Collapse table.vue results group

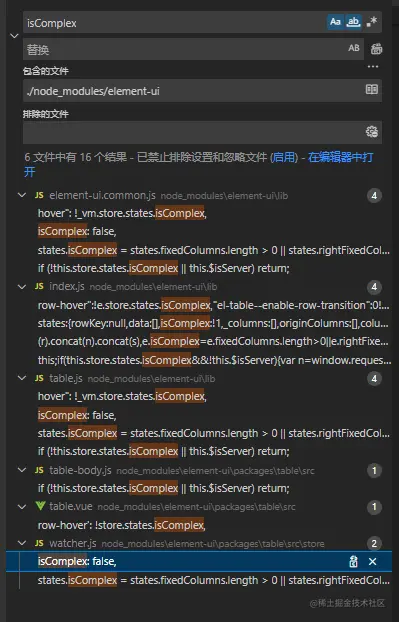pos(22,507)
